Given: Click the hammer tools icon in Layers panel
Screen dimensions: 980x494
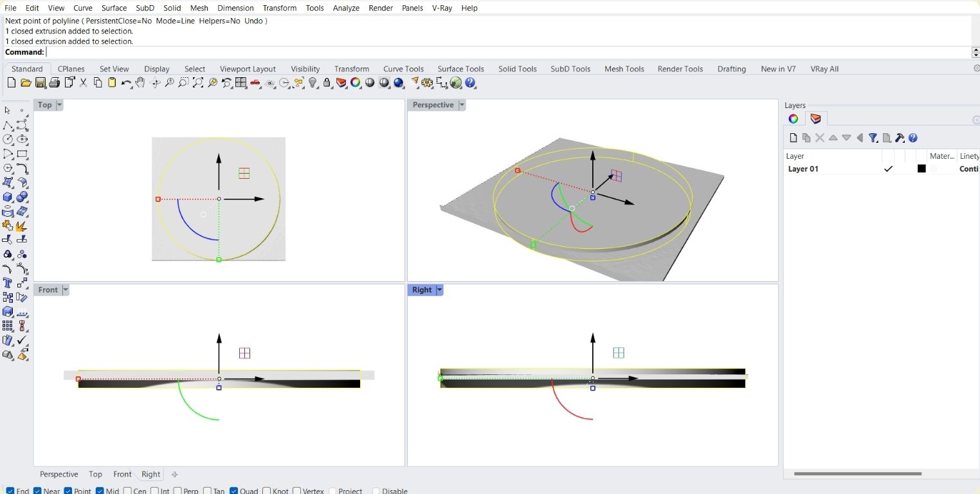Looking at the screenshot, I should (900, 138).
